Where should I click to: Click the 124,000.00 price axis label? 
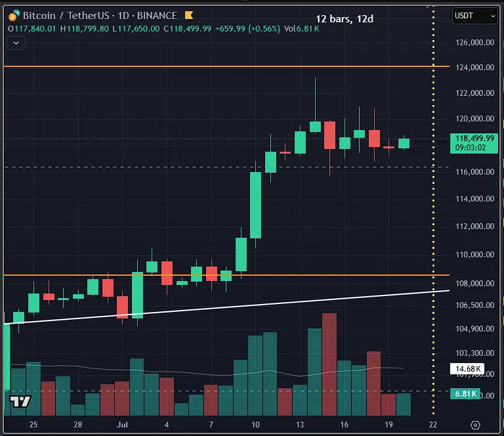(474, 67)
